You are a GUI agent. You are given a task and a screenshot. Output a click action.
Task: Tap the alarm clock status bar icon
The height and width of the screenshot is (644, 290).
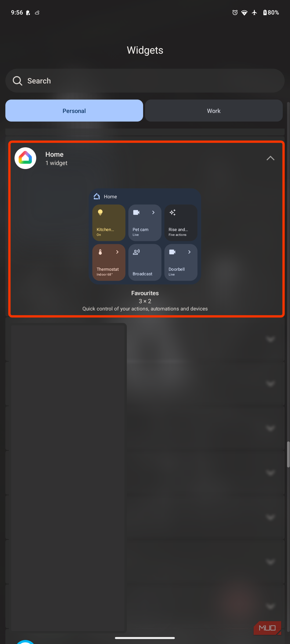coord(235,13)
